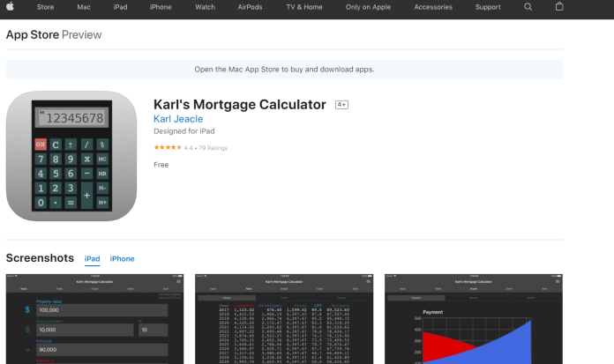Click the Mac App Store banner message

pyautogui.click(x=284, y=70)
